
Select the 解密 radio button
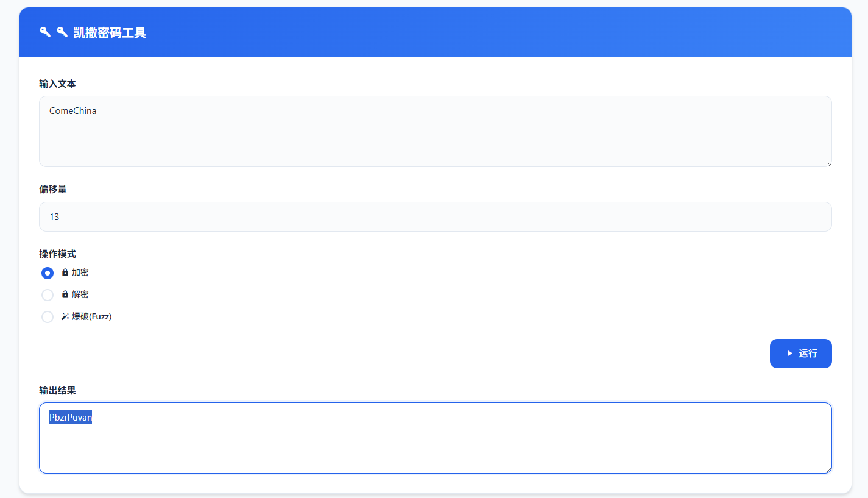tap(48, 295)
